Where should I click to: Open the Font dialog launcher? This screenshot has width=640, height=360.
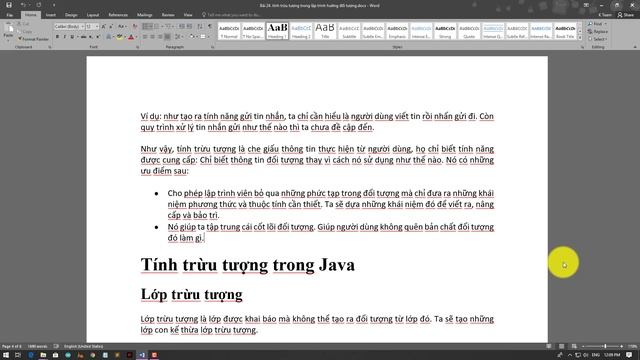(138, 47)
